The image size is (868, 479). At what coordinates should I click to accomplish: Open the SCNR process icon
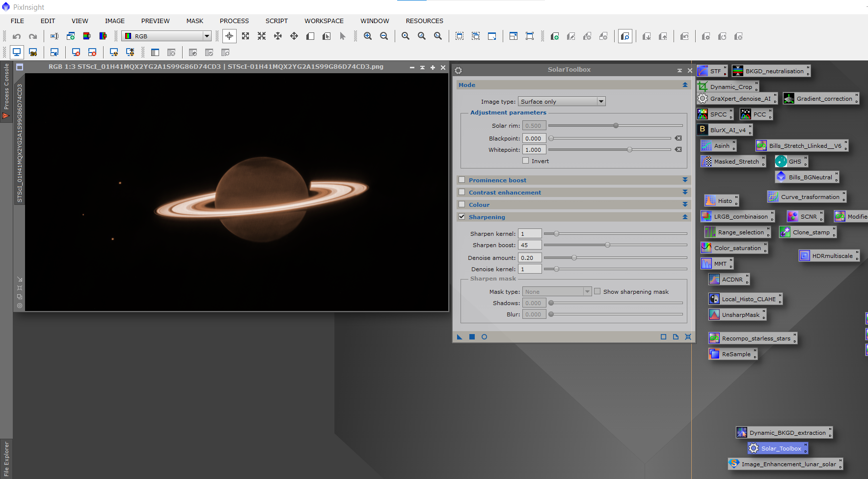pos(804,217)
